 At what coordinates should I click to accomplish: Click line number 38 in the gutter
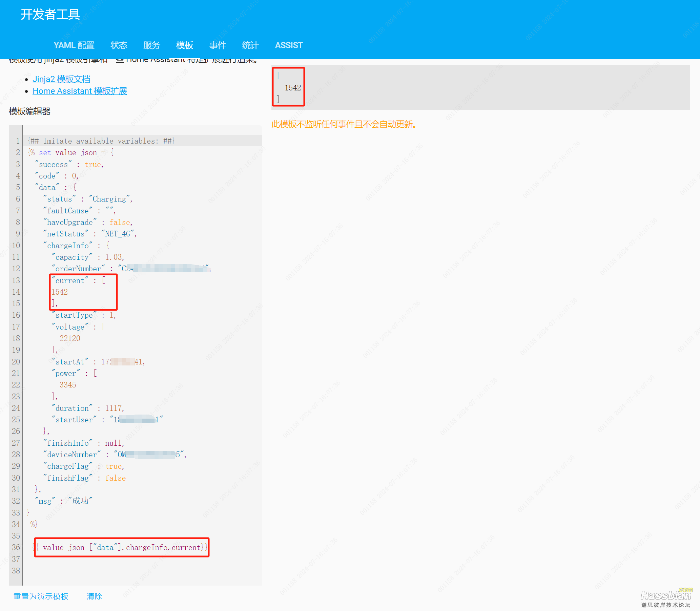point(16,570)
